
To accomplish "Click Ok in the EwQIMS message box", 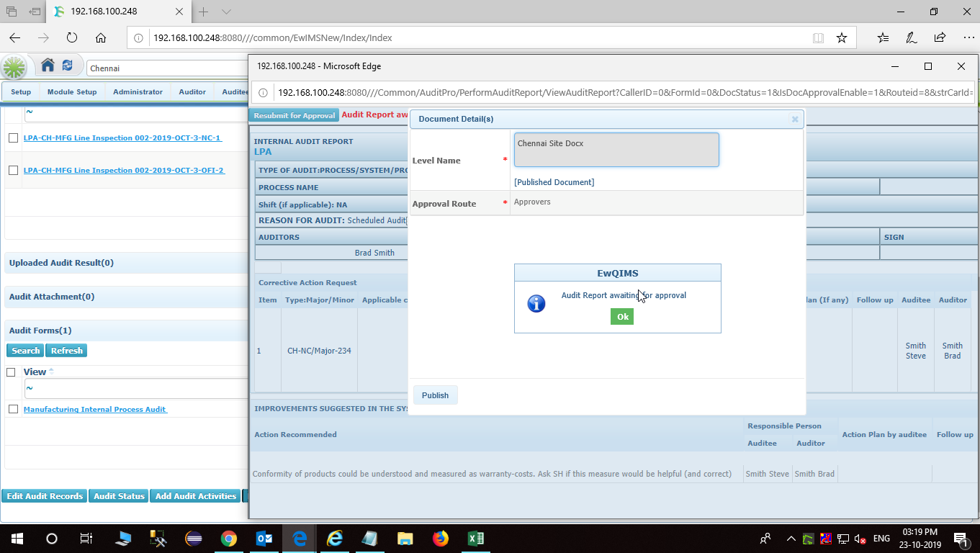I will pyautogui.click(x=622, y=317).
